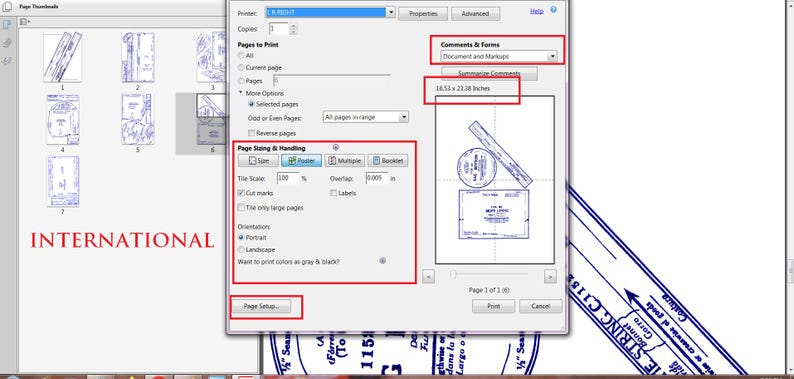Screen dimensions: 794x379
Task: Open the Comments & Forms dropdown
Action: click(x=499, y=56)
